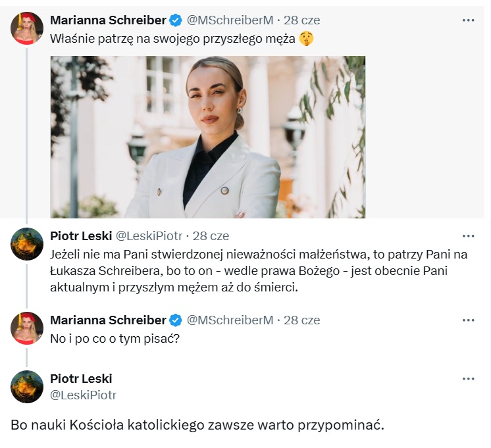
Task: Click @LeskiPiotr handle next to '28 cze'
Action: click(149, 236)
